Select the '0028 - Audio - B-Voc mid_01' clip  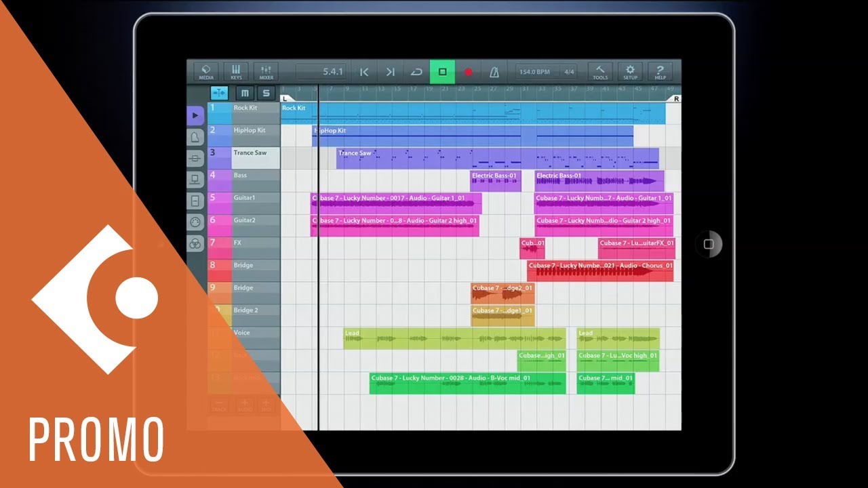[x=467, y=383]
